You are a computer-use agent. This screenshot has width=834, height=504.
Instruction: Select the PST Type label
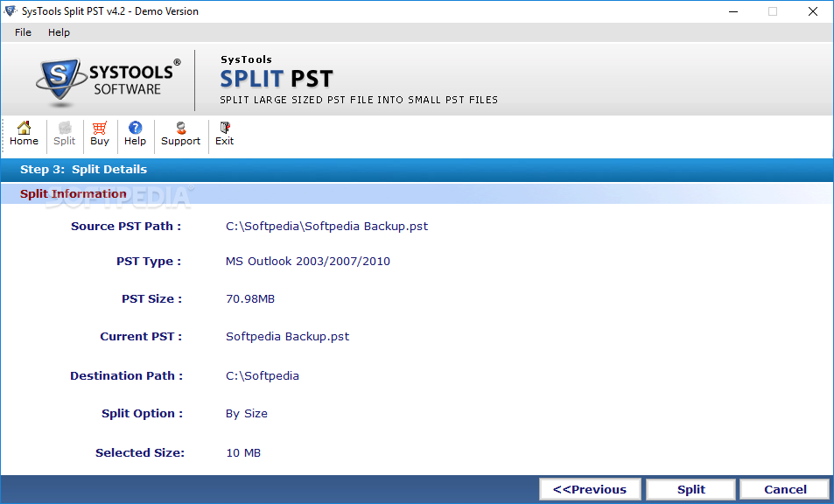149,262
